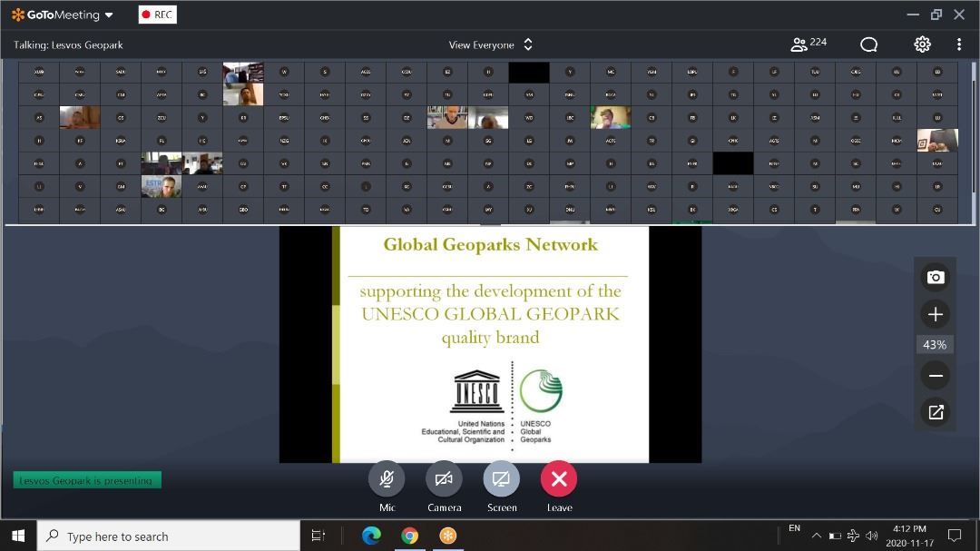Check the battery status icon
The image size is (980, 551).
tap(835, 536)
